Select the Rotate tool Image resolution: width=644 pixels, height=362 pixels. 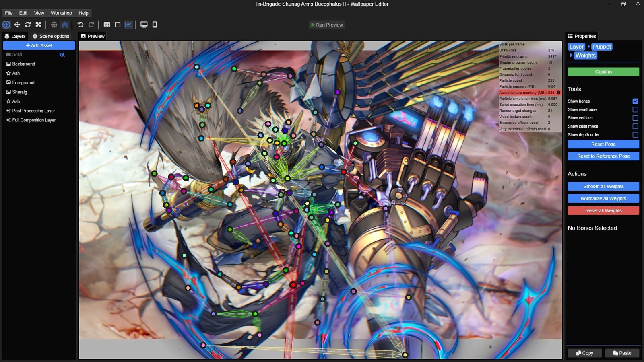pos(28,25)
